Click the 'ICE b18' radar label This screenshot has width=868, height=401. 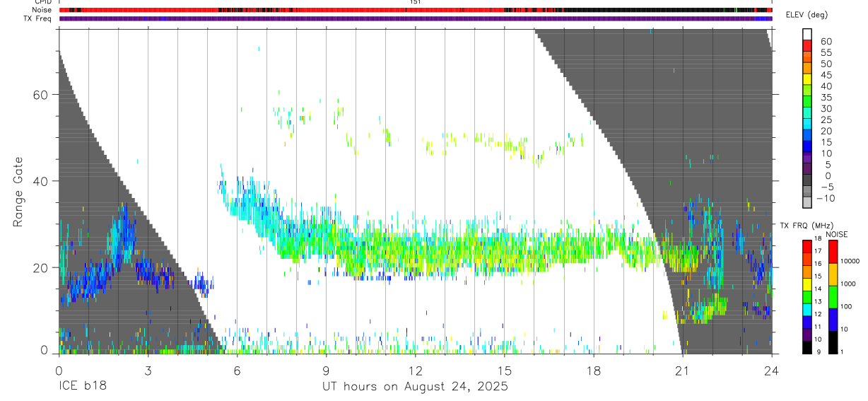click(81, 386)
